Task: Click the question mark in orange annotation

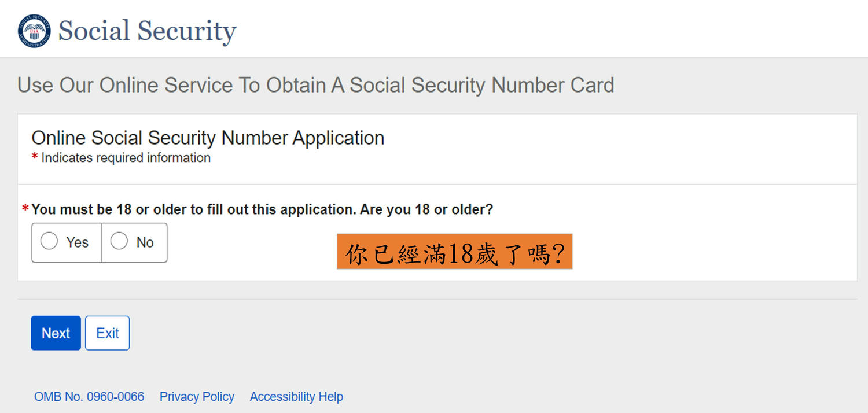Action: click(x=558, y=253)
